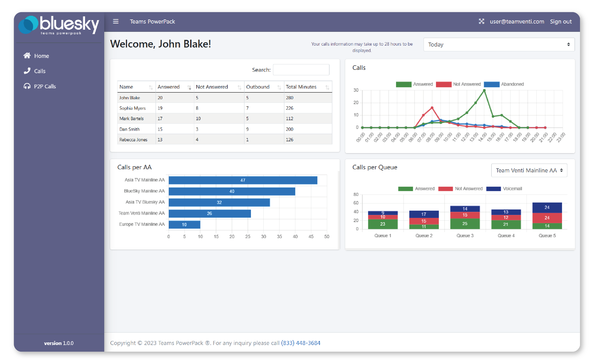Click the Home house icon
This screenshot has width=594, height=364.
tap(27, 56)
